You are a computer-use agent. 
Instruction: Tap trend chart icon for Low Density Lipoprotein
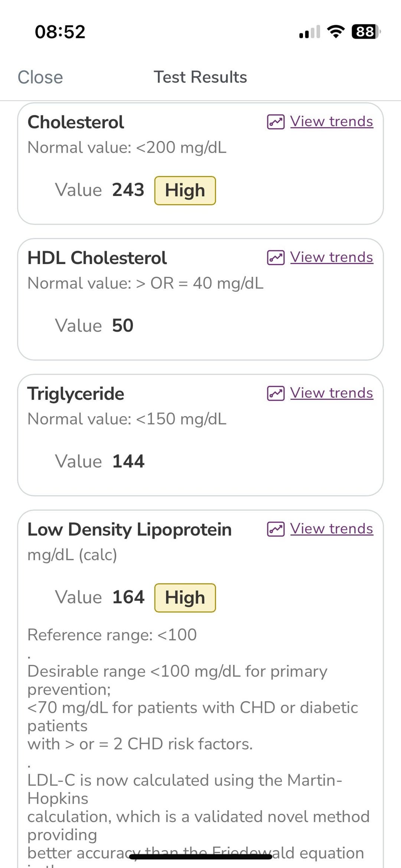click(x=276, y=529)
